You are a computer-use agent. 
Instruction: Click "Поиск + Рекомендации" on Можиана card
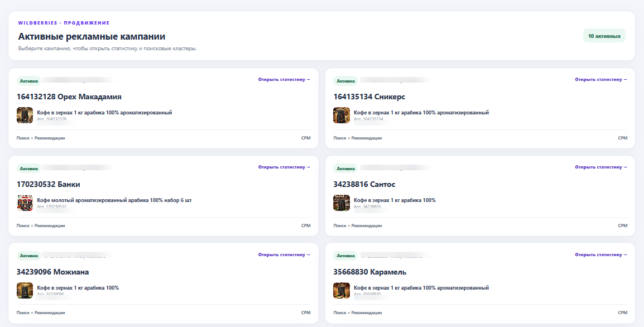click(41, 312)
